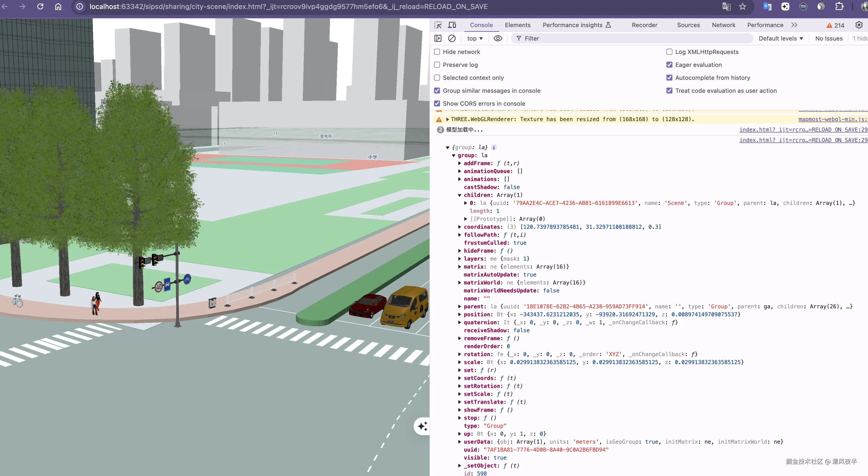The width and height of the screenshot is (868, 476).
Task: Enable the Hide network checkbox
Action: [437, 52]
